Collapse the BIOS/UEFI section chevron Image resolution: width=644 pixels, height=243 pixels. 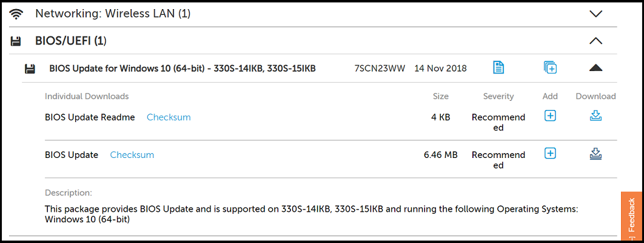[596, 41]
